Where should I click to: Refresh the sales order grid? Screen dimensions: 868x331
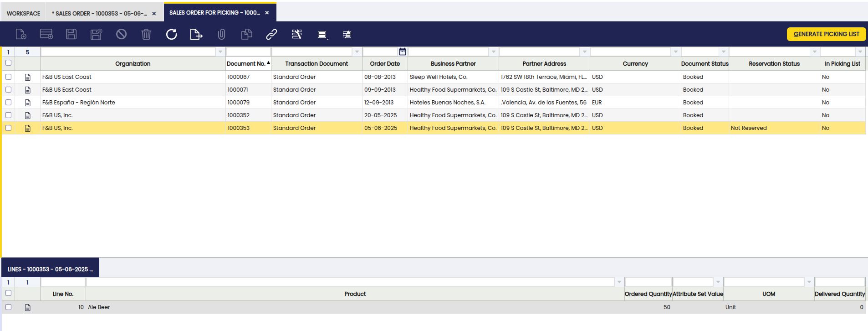[171, 34]
